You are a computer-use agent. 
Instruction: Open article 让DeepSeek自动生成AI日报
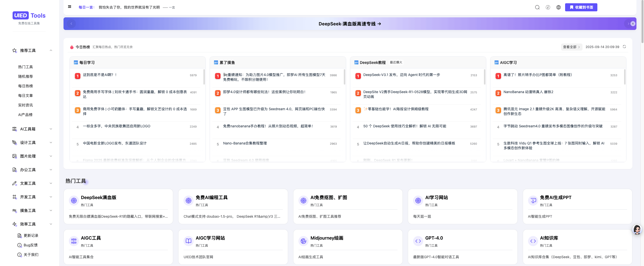click(409, 143)
